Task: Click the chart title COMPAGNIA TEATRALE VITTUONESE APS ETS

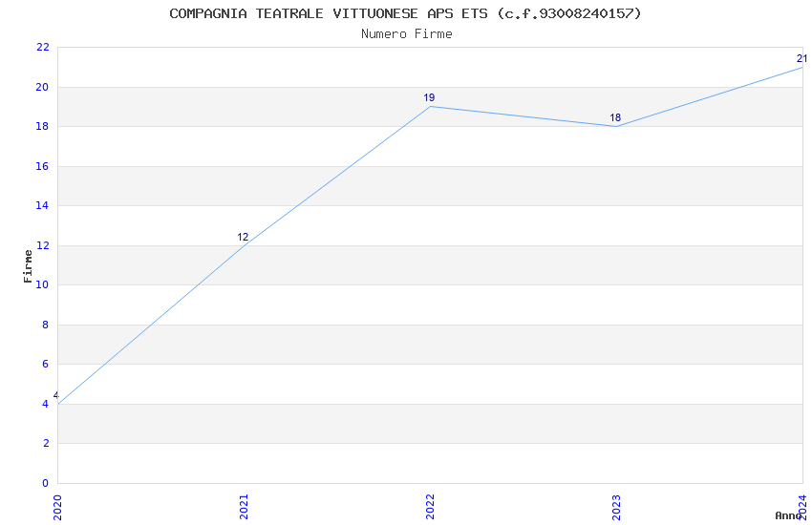Action: coord(405,13)
